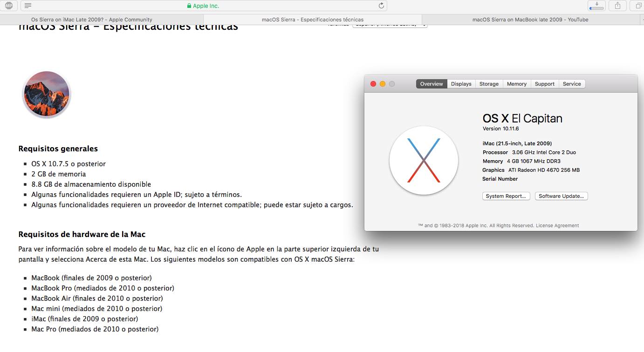Open the Storage tab
Screen dimensions: 644x352
pos(489,84)
